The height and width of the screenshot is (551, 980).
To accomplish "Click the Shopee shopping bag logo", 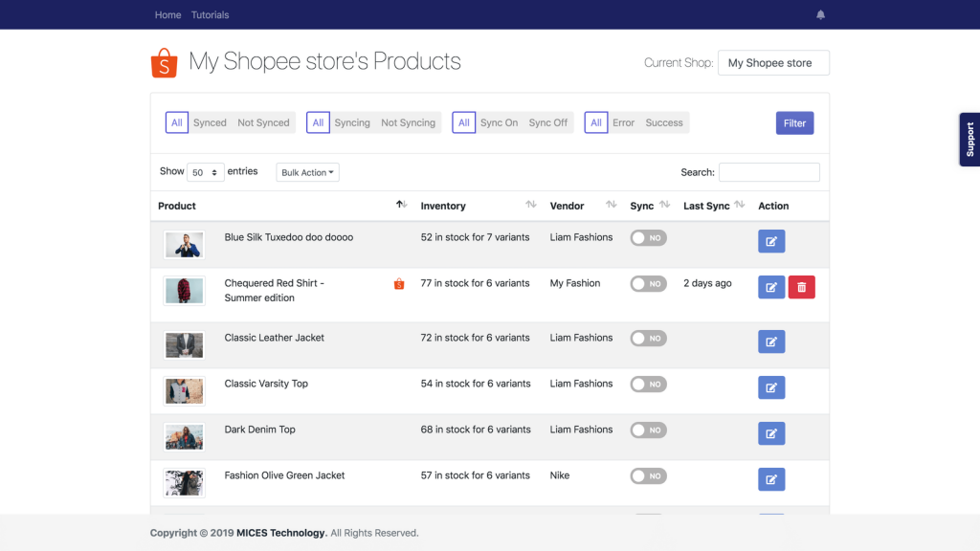I will [165, 63].
